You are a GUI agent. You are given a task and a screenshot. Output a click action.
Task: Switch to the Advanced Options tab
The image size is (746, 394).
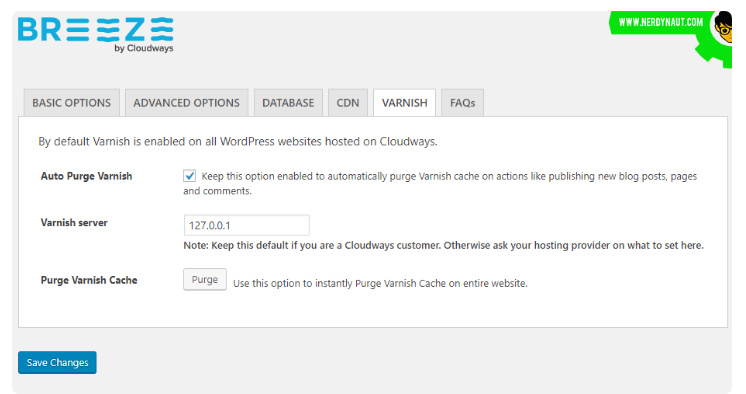[186, 103]
